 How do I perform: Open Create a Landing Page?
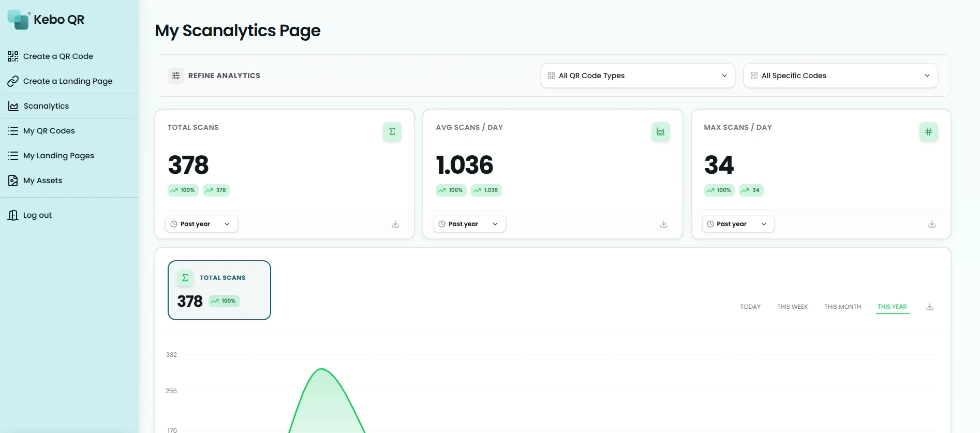(69, 81)
